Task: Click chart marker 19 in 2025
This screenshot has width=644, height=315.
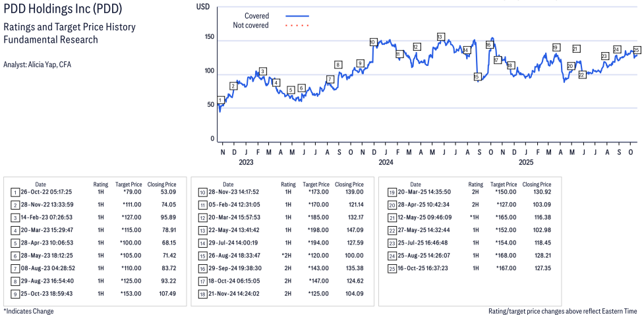Action: pos(556,47)
